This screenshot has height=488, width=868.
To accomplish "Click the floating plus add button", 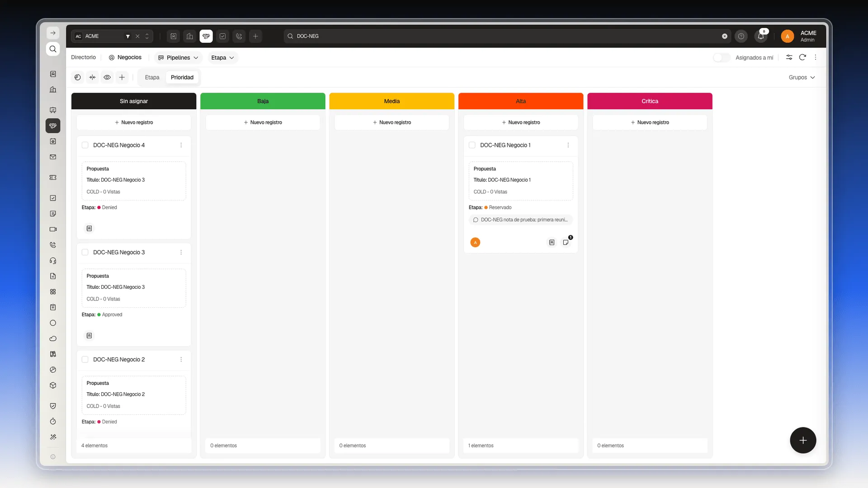I will pos(803,440).
